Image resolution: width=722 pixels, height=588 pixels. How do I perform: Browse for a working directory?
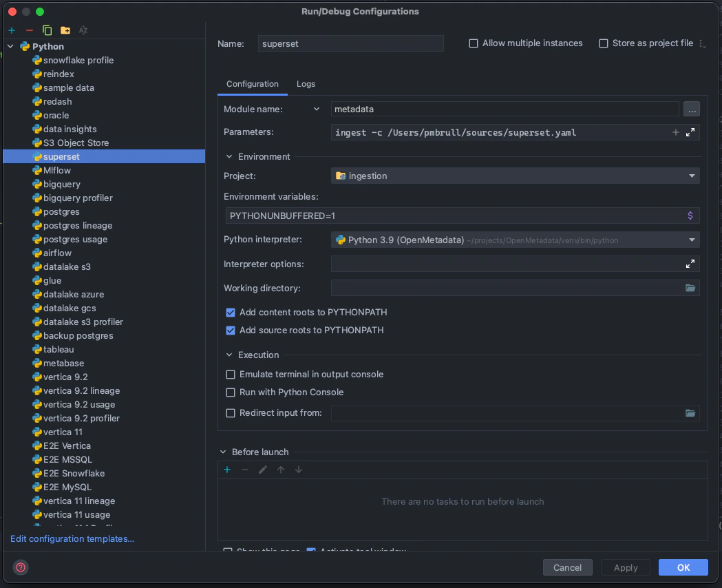(690, 288)
